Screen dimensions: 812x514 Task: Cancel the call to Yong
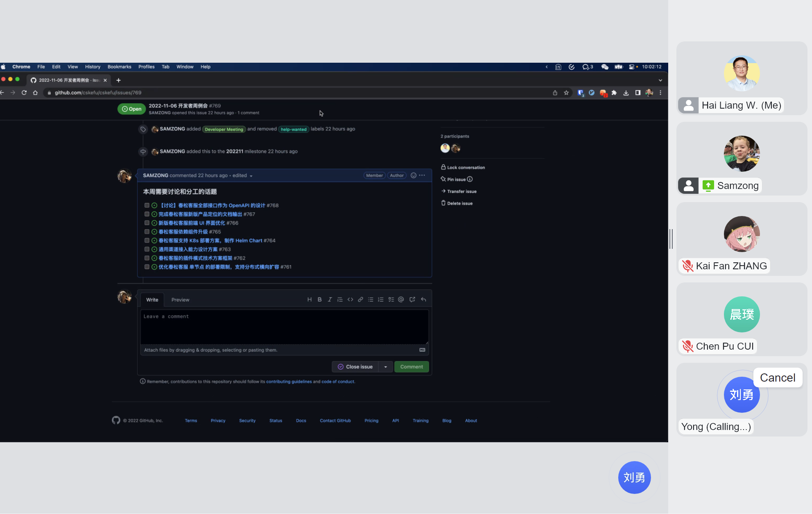click(777, 378)
